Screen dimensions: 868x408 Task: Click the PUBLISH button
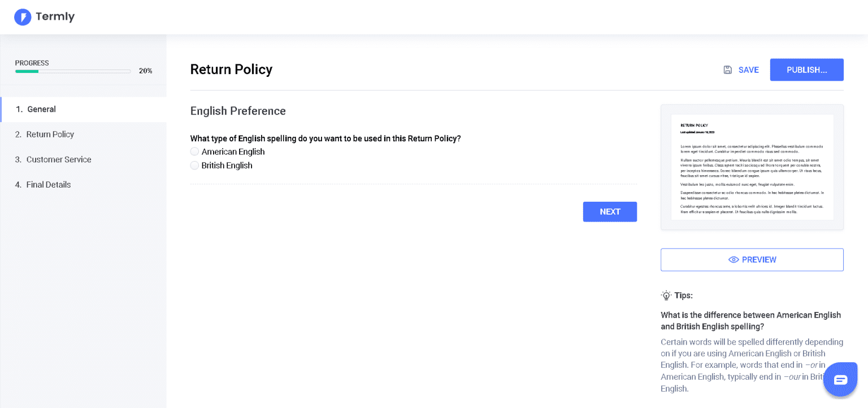pos(806,70)
